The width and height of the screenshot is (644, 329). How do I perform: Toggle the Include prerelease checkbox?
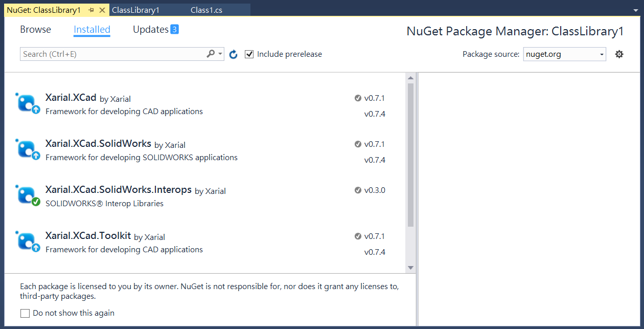pos(249,54)
